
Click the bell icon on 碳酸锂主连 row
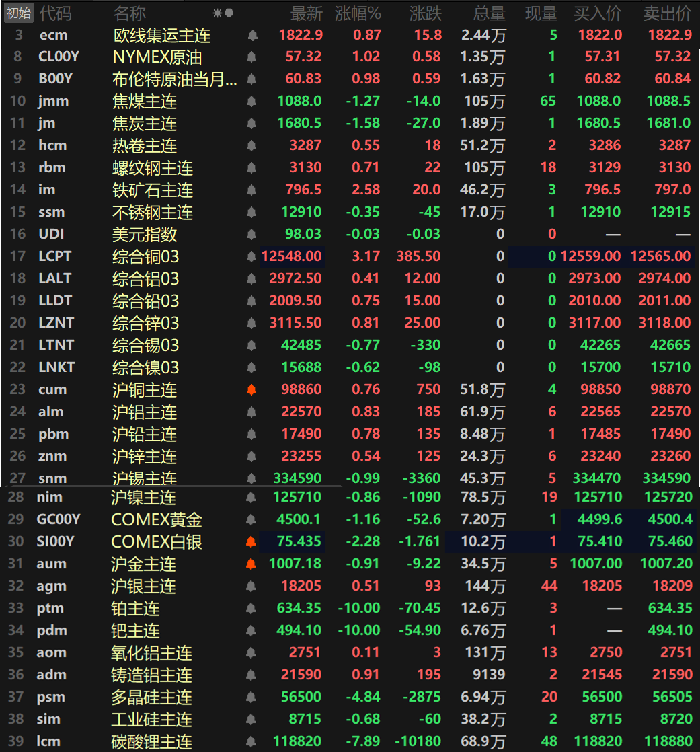251,742
